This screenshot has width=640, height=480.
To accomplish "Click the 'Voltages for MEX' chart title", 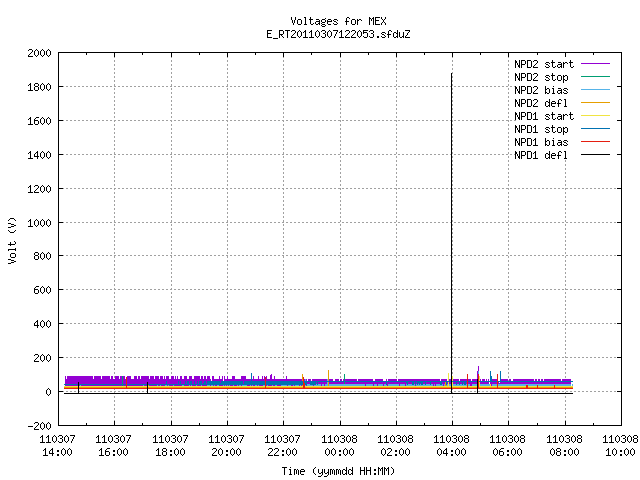I will click(338, 21).
